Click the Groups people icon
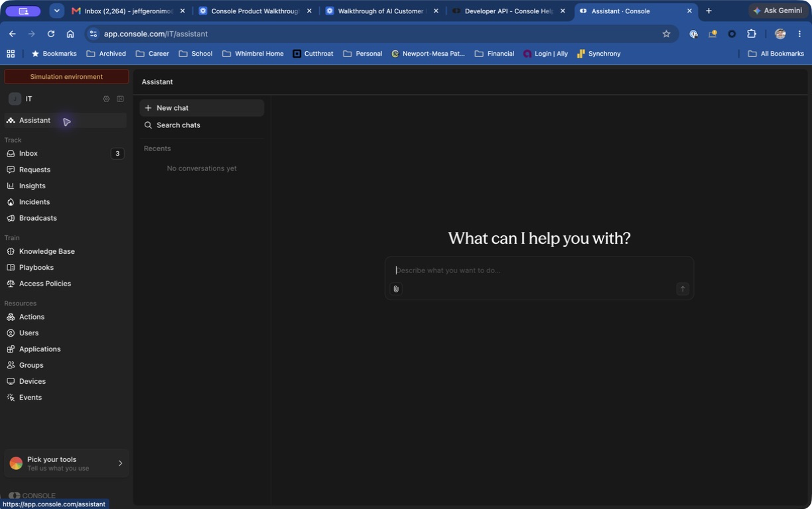This screenshot has height=509, width=812. 11,365
